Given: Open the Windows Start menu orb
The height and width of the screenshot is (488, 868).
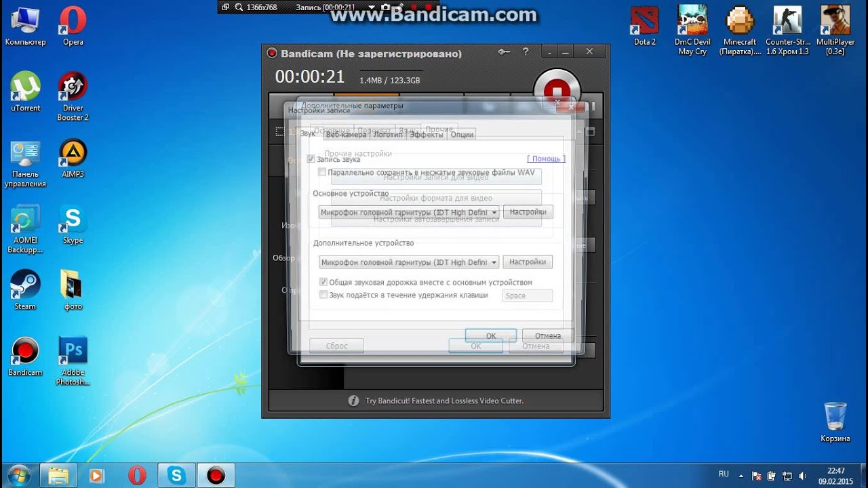Looking at the screenshot, I should tap(18, 474).
